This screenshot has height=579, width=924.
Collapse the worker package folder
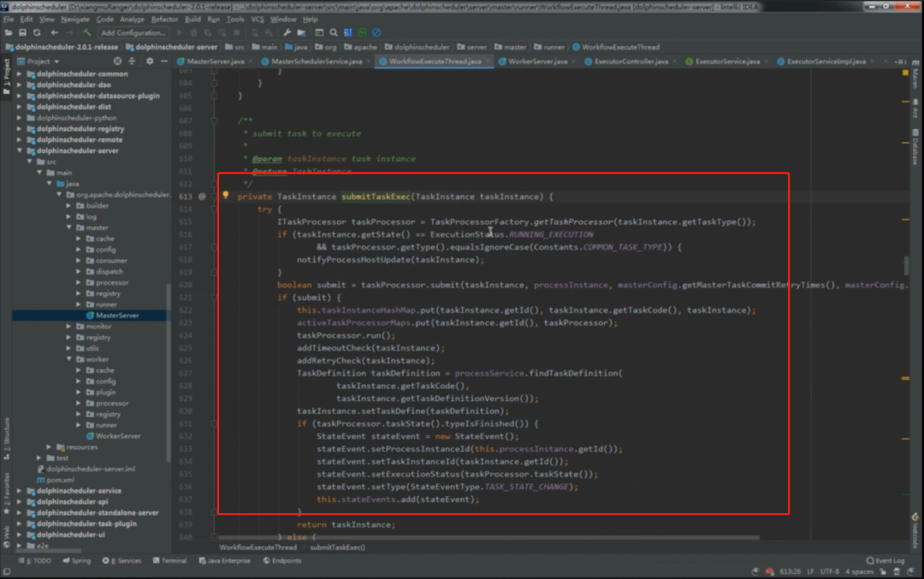tap(69, 359)
